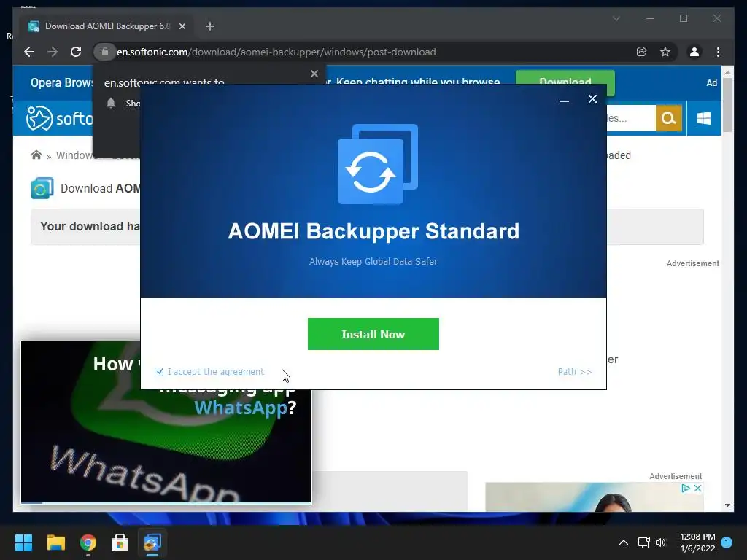747x560 pixels.
Task: Click the volume speaker icon
Action: [x=661, y=542]
